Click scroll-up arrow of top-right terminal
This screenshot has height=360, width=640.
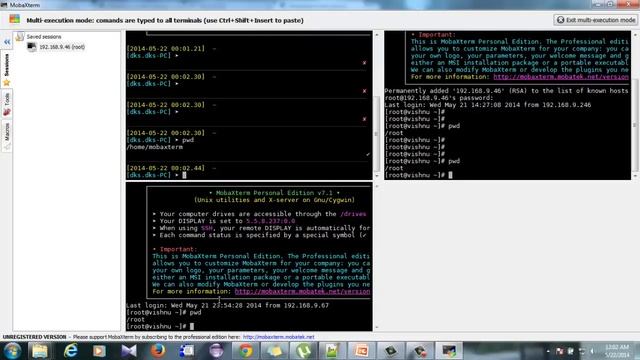click(635, 35)
